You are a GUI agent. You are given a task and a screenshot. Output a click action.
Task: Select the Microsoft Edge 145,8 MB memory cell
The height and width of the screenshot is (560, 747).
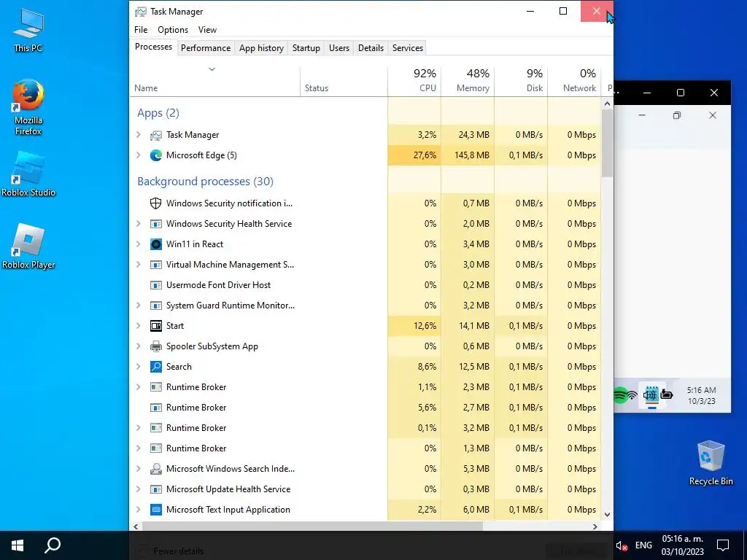coord(468,155)
